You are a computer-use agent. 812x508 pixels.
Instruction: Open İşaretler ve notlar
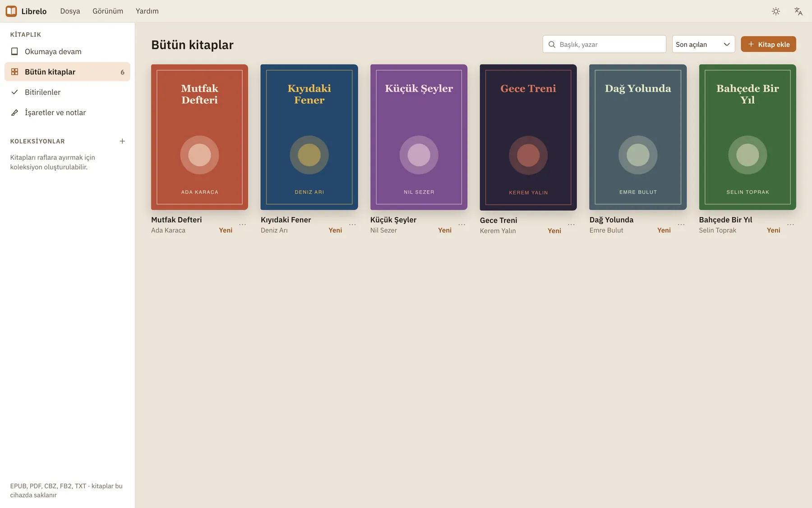(67, 112)
